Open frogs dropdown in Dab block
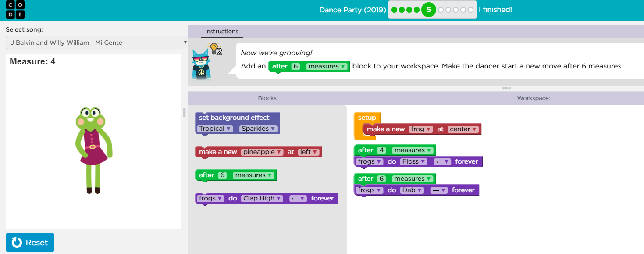Viewport: 644px width, 254px height. click(370, 190)
